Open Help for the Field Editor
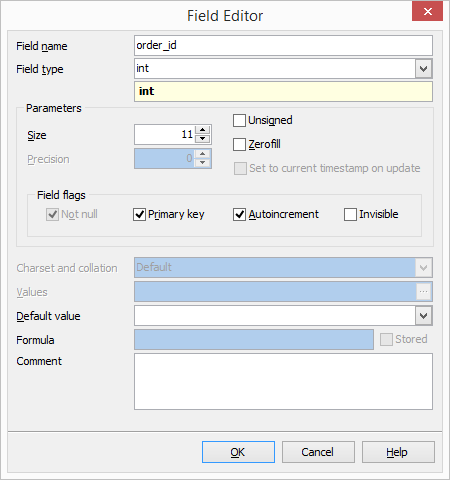Viewport: 450px width, 480px height. click(x=398, y=452)
